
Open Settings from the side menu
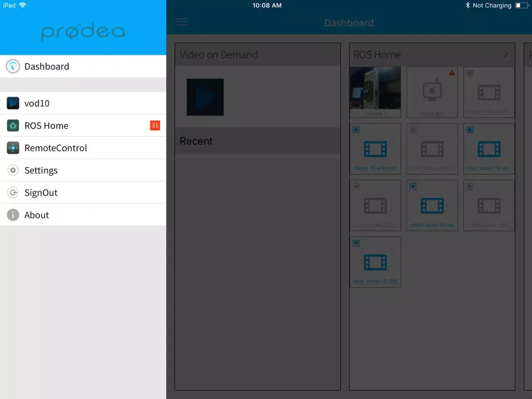tap(83, 170)
